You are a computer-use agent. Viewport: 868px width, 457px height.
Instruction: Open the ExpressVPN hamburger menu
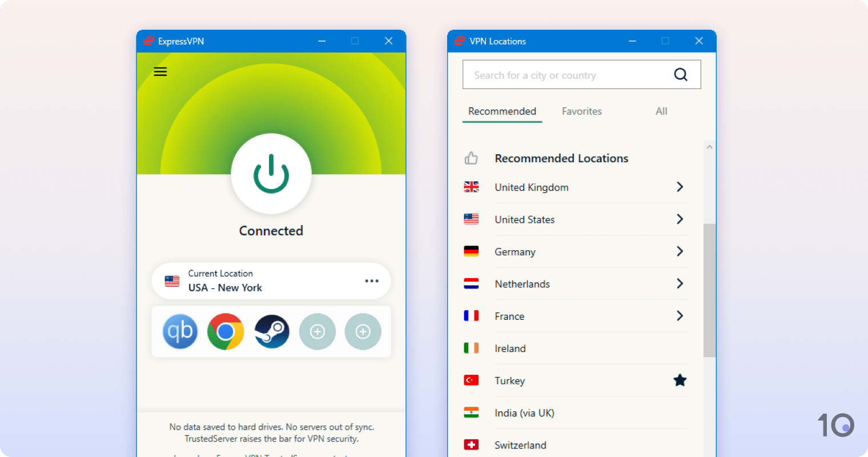pyautogui.click(x=160, y=71)
